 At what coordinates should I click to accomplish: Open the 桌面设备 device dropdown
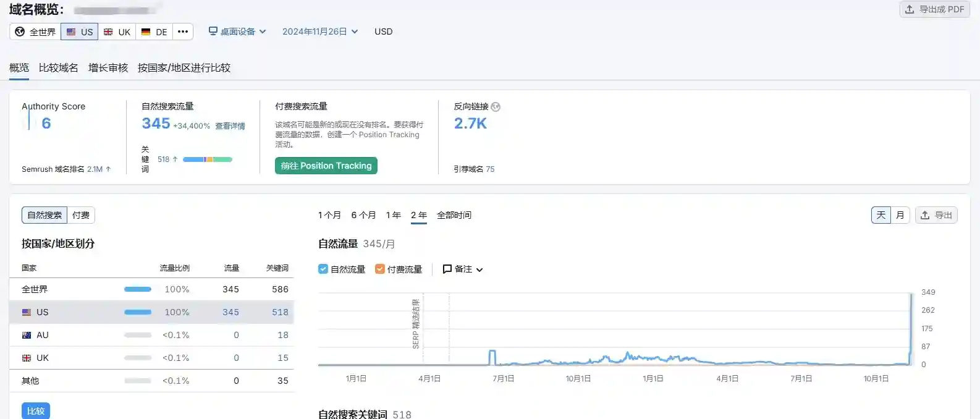pos(237,32)
